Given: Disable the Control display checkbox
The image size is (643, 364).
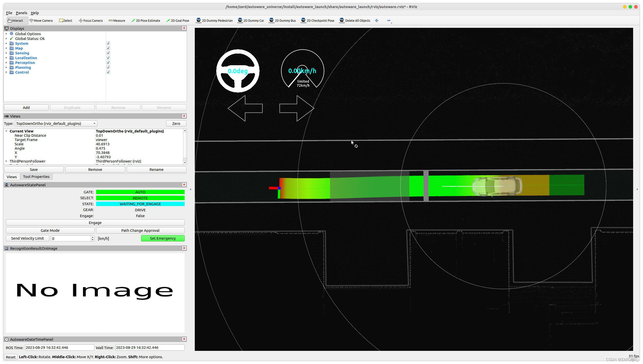Looking at the screenshot, I should (108, 72).
